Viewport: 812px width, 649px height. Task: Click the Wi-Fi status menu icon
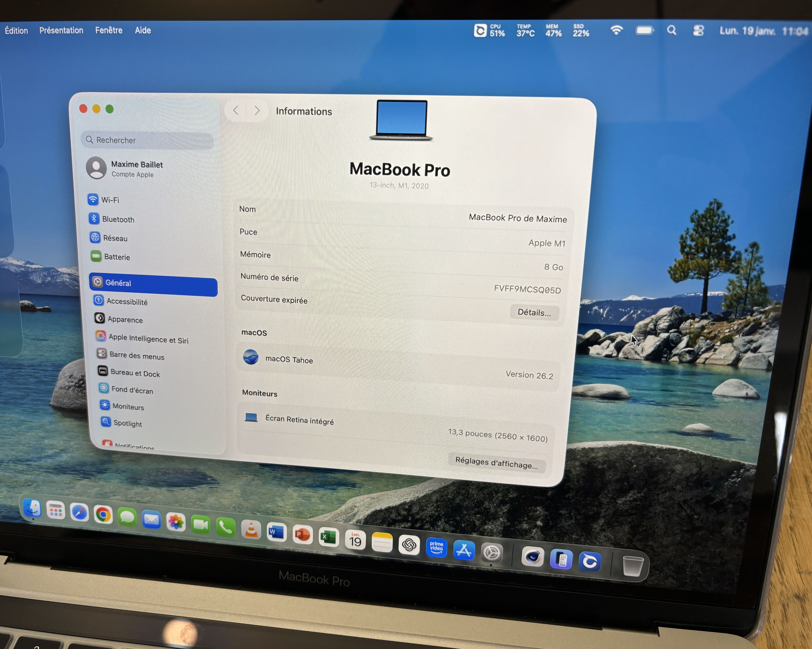point(616,30)
